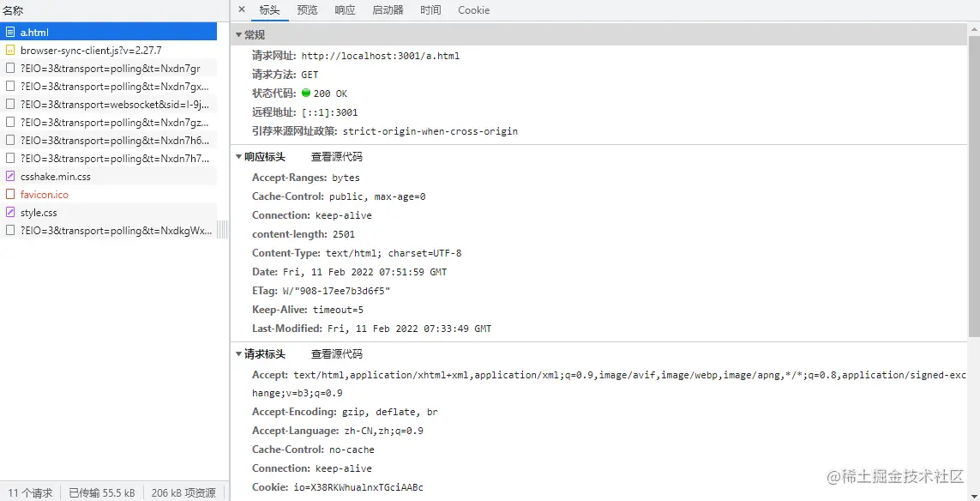Click the Accept-Language zh-CN value
This screenshot has height=501, width=980.
tap(384, 431)
